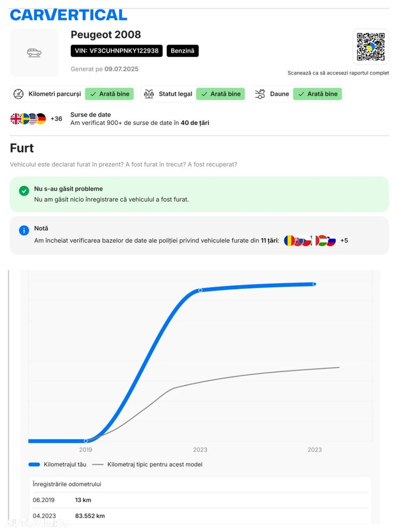Expand the +5 more countries indicator
This screenshot has height=532, width=397.
(344, 240)
